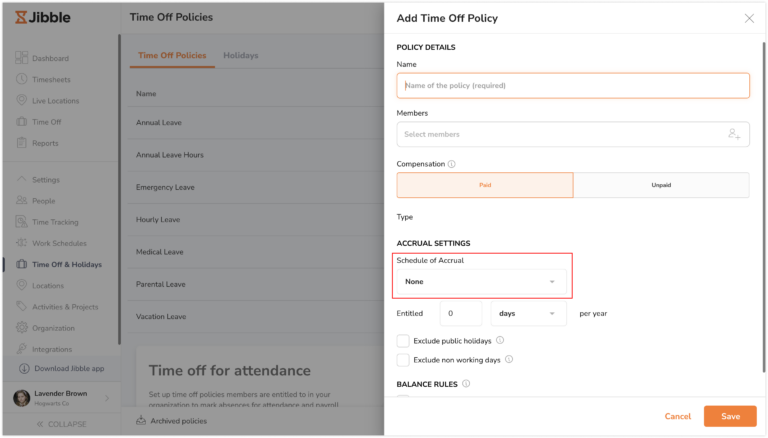Enable Exclude non working days checkbox
The image size is (768, 438).
pyautogui.click(x=403, y=360)
